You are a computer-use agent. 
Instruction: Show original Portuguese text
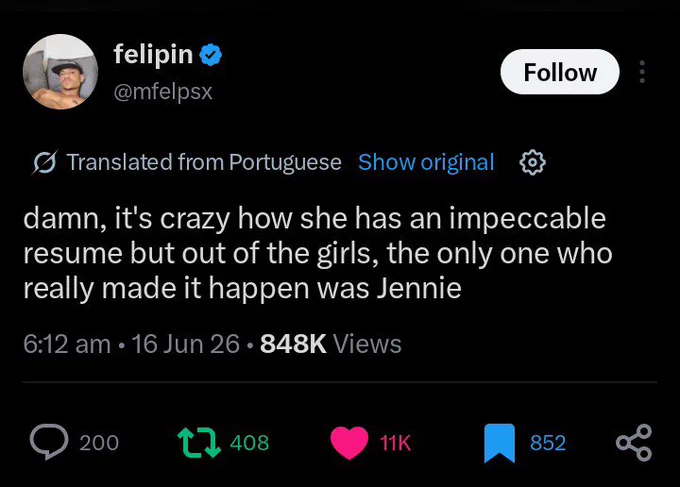point(426,162)
